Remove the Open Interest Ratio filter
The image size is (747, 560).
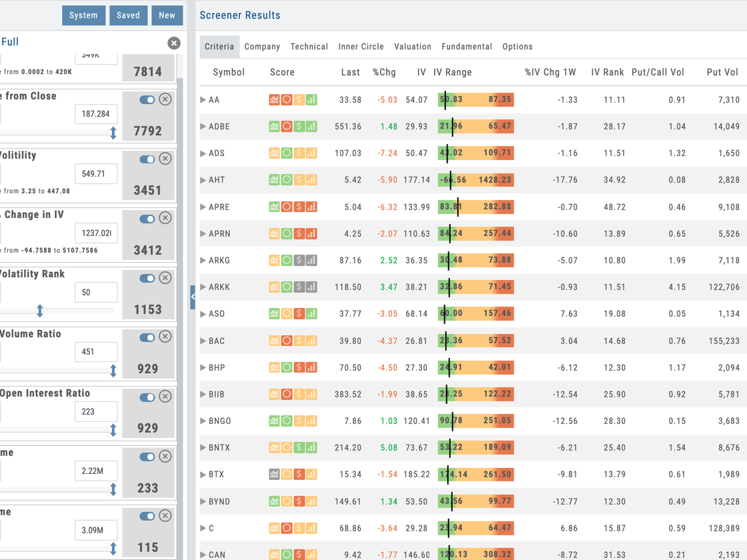tap(165, 397)
